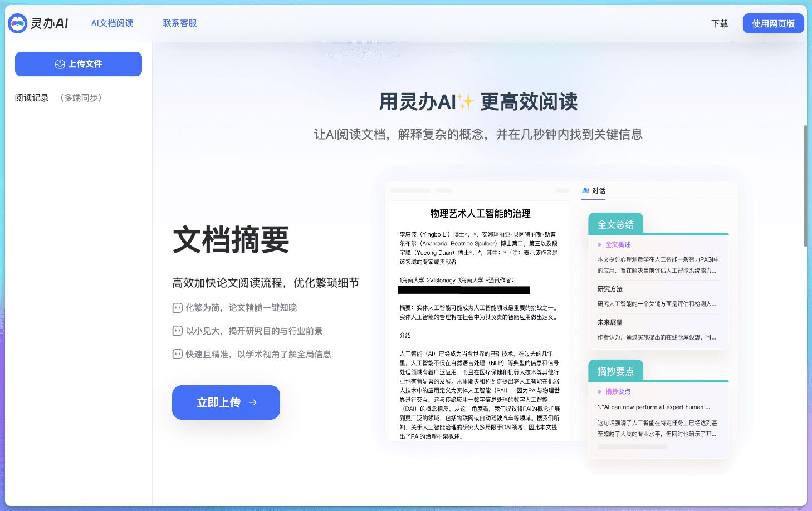Image resolution: width=812 pixels, height=511 pixels.
Task: Click the (多端同步) label
Action: [x=81, y=97]
